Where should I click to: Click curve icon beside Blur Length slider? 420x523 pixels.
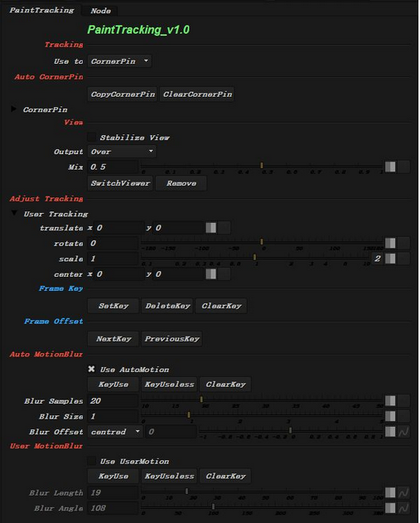[x=403, y=492]
